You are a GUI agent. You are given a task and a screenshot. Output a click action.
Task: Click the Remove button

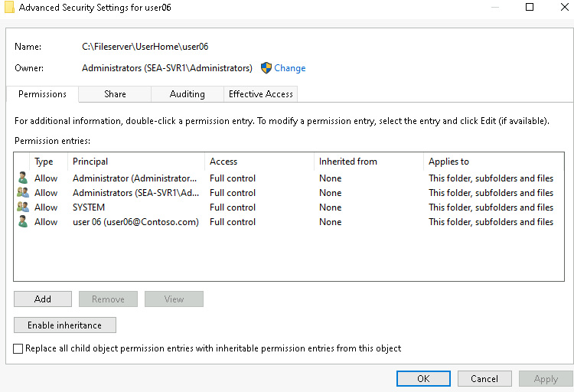click(x=109, y=299)
